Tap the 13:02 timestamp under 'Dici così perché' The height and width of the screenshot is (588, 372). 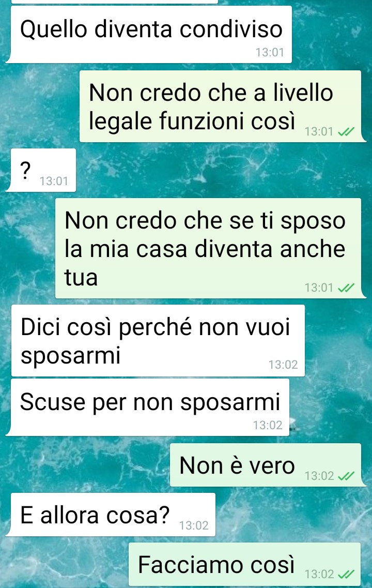283,365
